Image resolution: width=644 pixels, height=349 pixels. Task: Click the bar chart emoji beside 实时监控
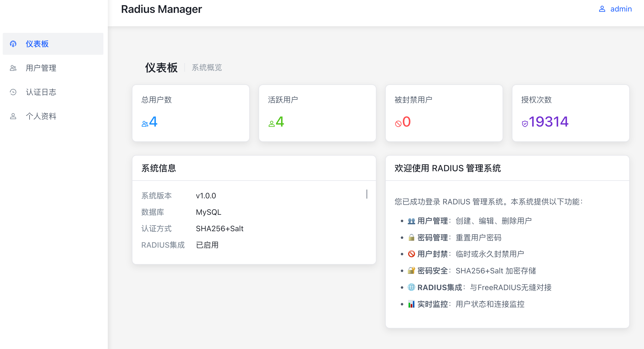[411, 304]
